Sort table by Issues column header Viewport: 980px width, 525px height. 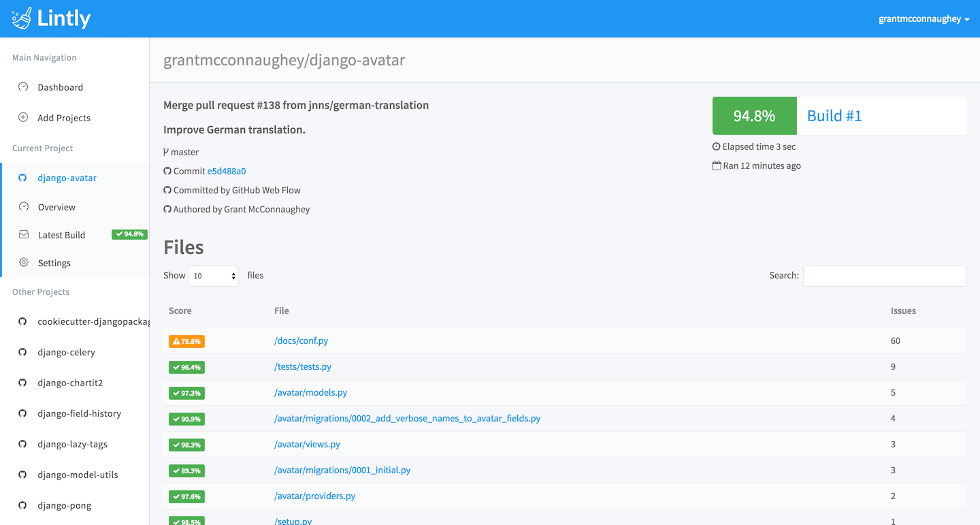903,311
